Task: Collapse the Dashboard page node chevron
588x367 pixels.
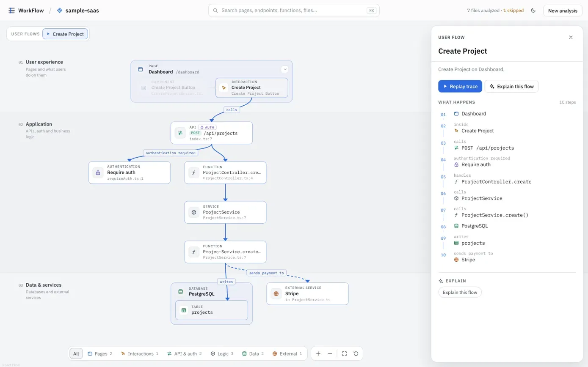Action: [x=285, y=69]
